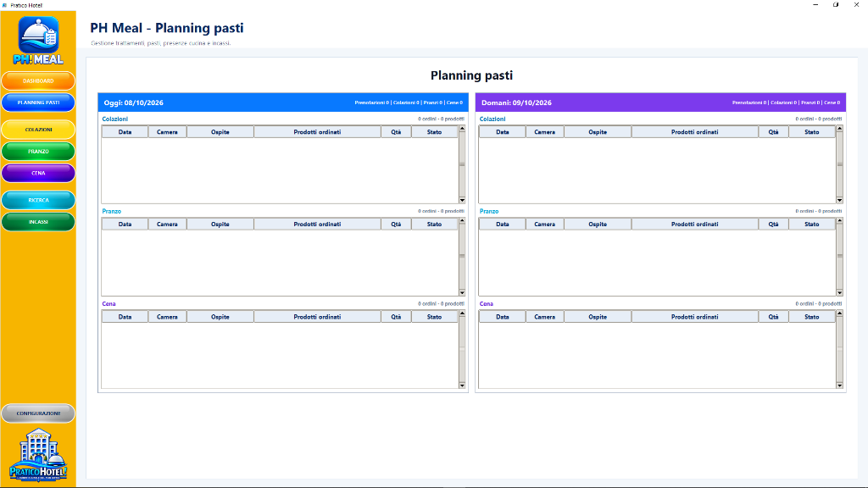Click today's Pranzo section label
Viewport: 868px width, 488px height.
(111, 211)
